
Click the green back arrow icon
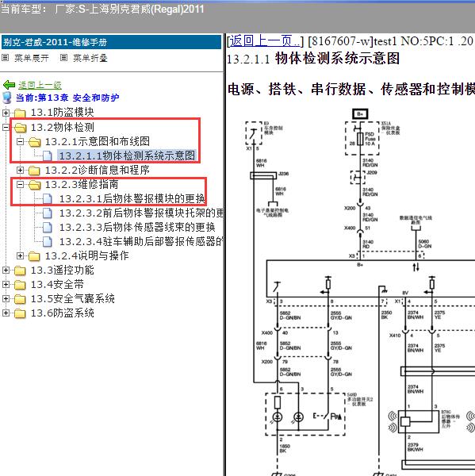pyautogui.click(x=9, y=85)
